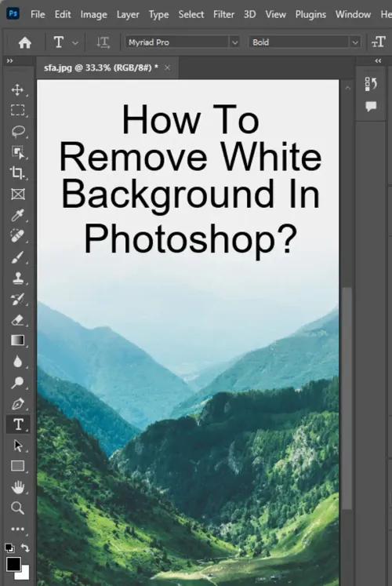The image size is (392, 586).
Task: Click the Bold font style field
Action: (299, 42)
